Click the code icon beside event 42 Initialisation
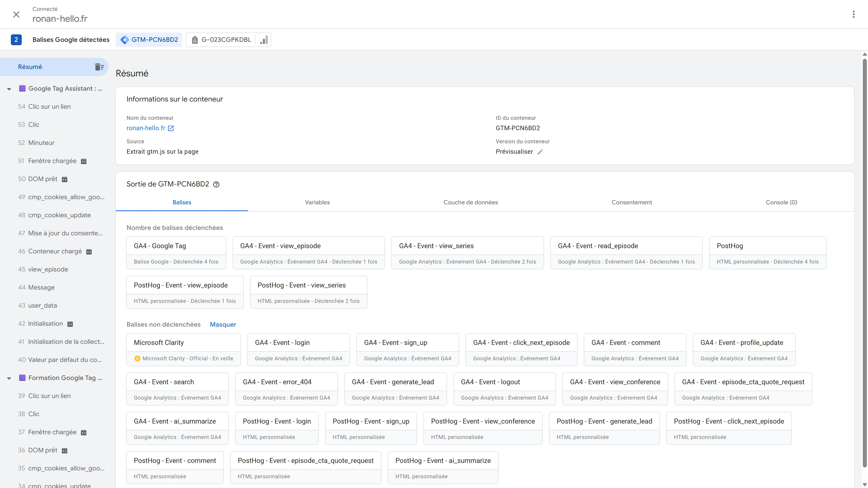 click(x=70, y=324)
